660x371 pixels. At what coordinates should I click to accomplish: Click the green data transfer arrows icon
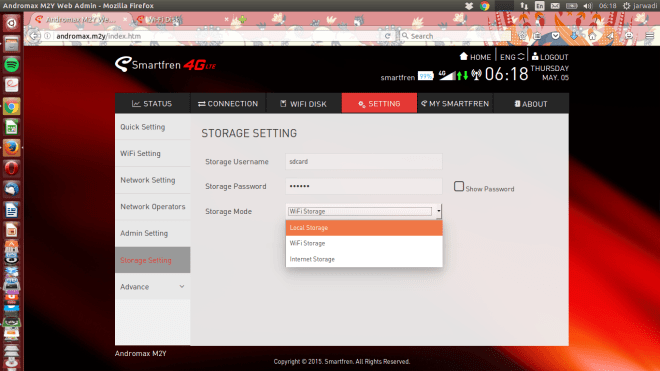tap(462, 75)
